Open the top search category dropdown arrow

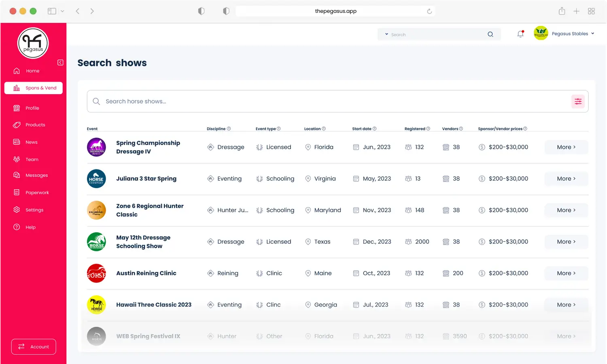click(386, 34)
